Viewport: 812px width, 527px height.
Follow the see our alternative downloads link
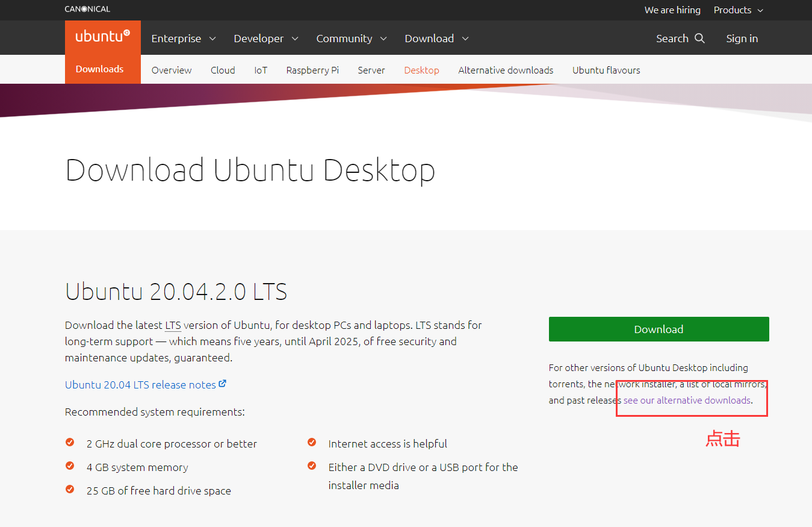pyautogui.click(x=687, y=400)
